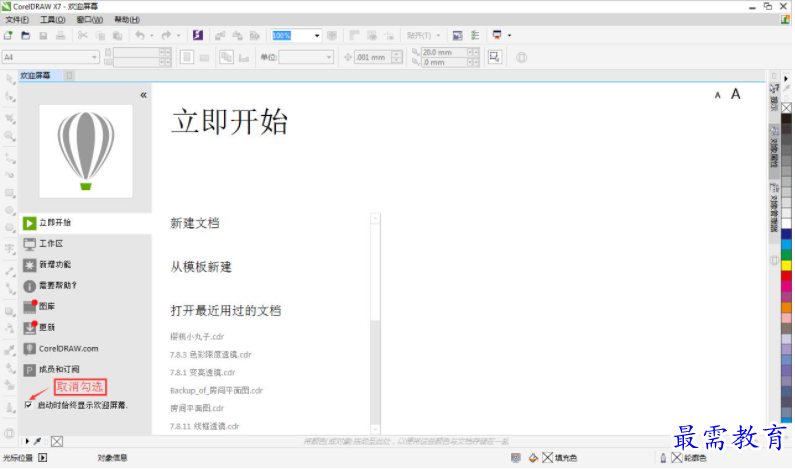Open CorelDRAW.com link in sidebar
The image size is (795, 469).
[86, 349]
